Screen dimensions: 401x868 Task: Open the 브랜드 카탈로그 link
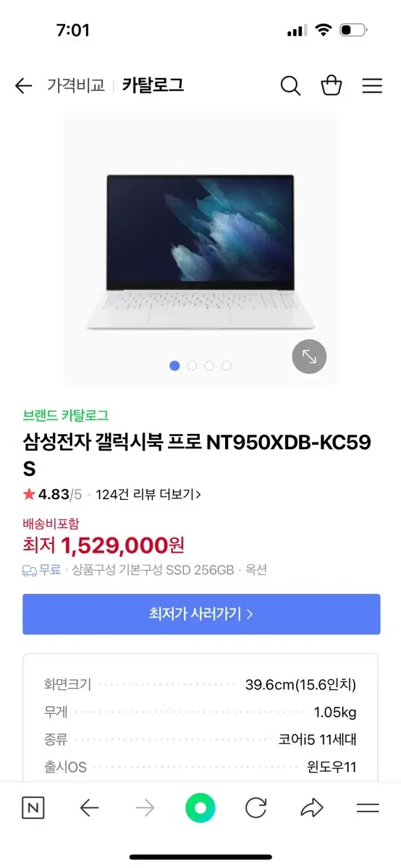(x=66, y=415)
